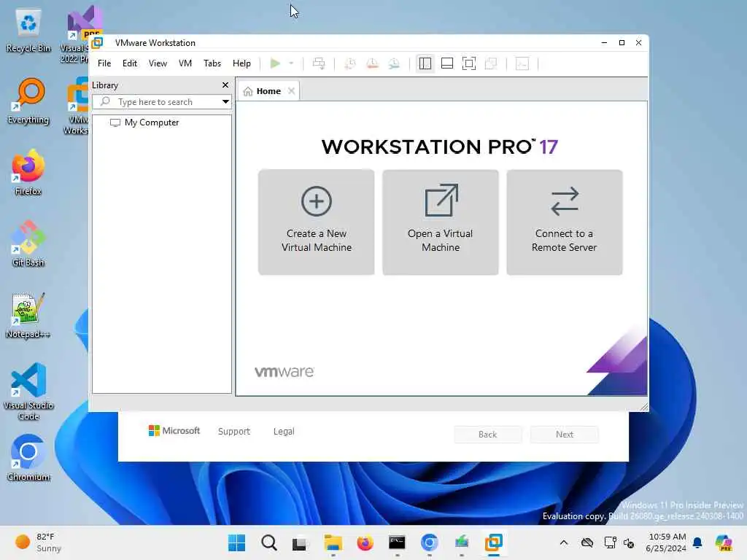The width and height of the screenshot is (747, 560).
Task: Close the Home tab
Action: 292,91
